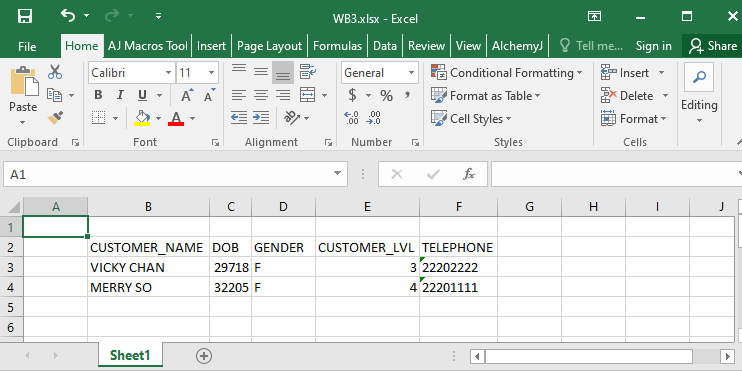The height and width of the screenshot is (371, 742).
Task: Cut selection with scissors icon
Action: pyautogui.click(x=55, y=72)
